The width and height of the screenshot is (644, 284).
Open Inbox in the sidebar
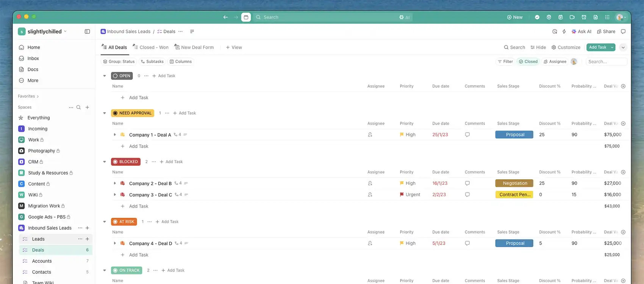(x=33, y=58)
